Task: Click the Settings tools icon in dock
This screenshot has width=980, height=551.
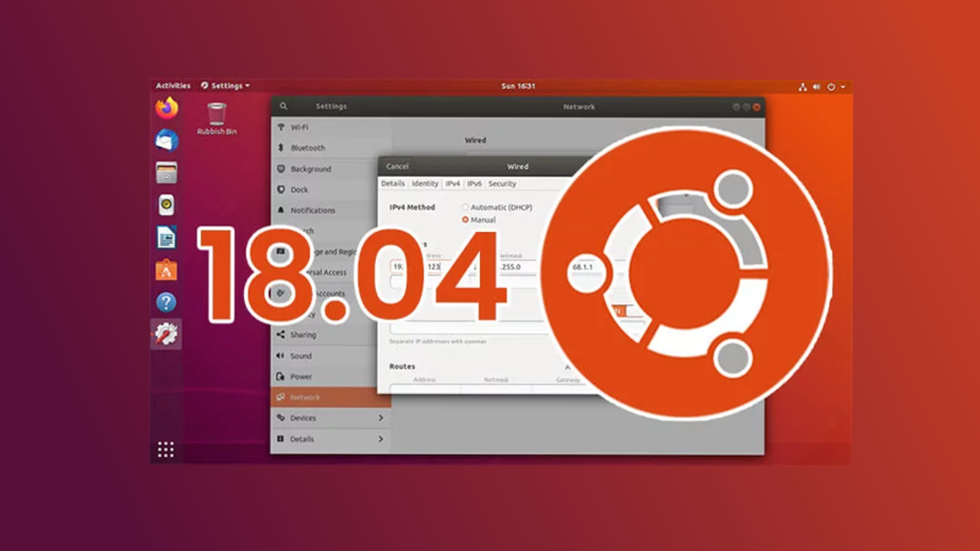Action: pyautogui.click(x=166, y=334)
